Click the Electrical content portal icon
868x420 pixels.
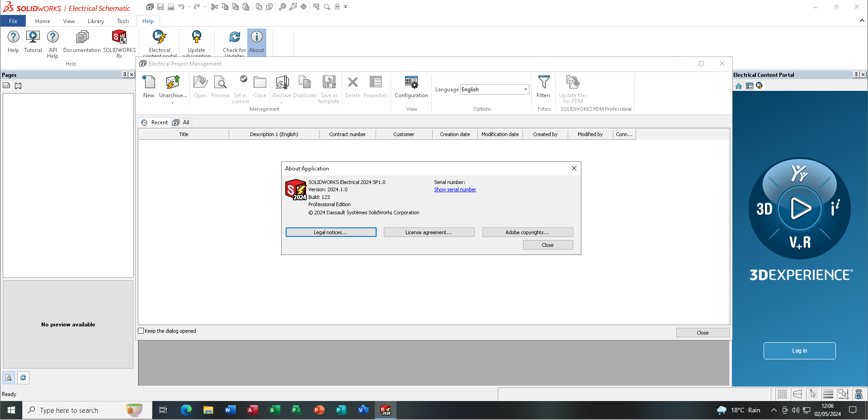(x=160, y=37)
